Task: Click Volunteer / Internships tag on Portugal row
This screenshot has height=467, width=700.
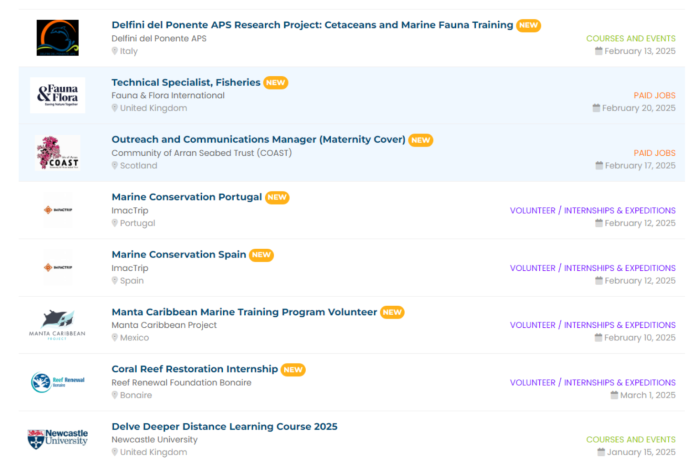Action: click(x=593, y=210)
